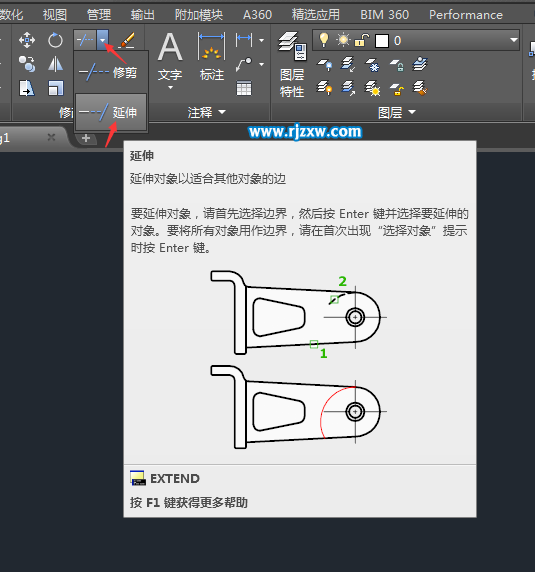
Task: Open the Trim/Extend dropdown arrow
Action: coord(103,40)
